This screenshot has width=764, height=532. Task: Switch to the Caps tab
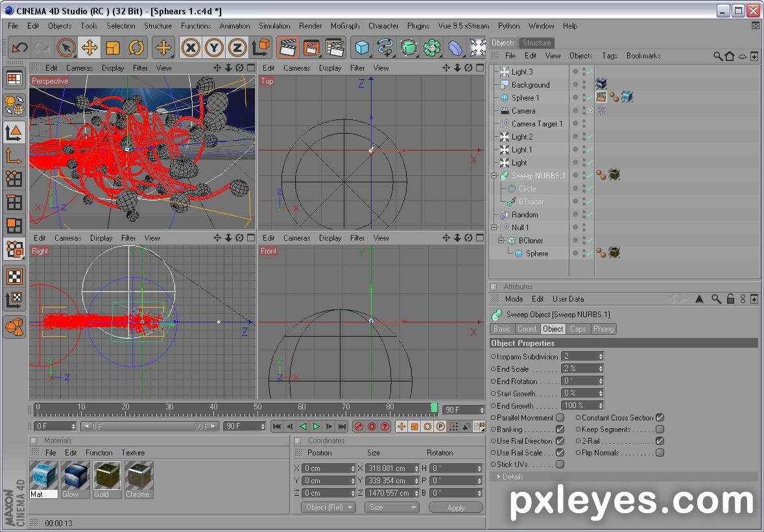[578, 329]
